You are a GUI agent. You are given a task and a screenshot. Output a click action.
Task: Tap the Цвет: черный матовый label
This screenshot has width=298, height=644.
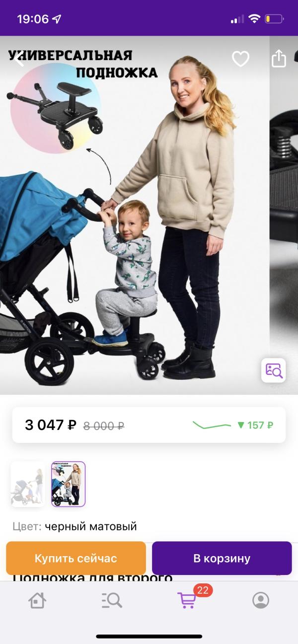point(74,526)
